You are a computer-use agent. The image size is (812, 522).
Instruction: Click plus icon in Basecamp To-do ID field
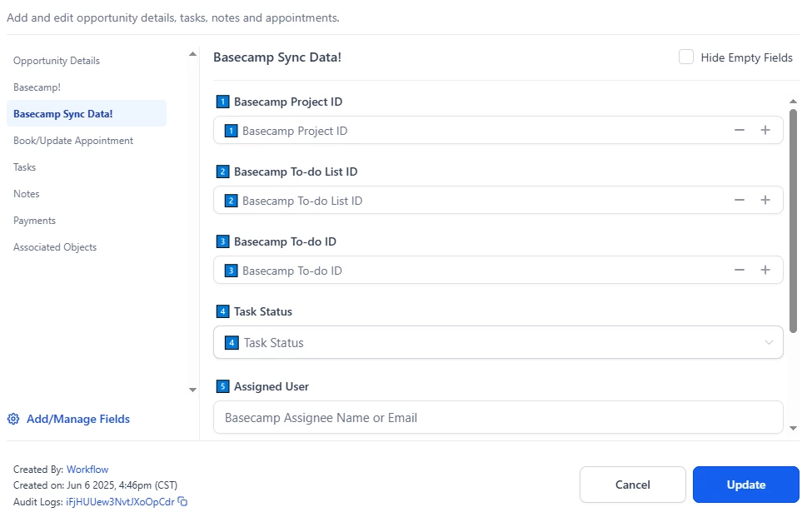coord(765,270)
